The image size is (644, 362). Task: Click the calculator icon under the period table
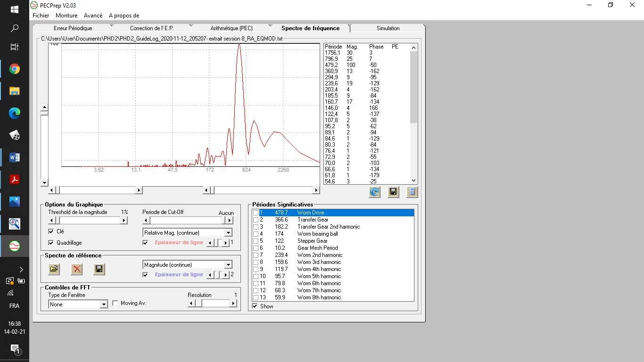tap(412, 192)
